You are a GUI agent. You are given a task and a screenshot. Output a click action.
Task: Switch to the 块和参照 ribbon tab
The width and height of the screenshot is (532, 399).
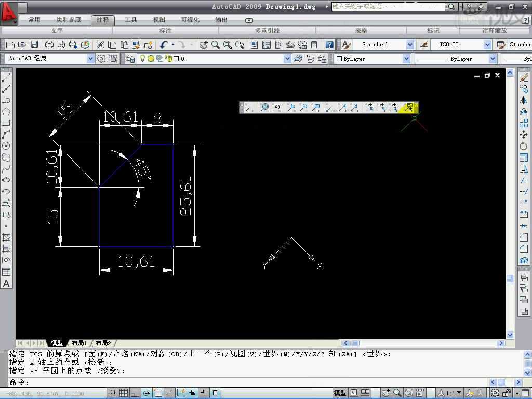pos(69,20)
